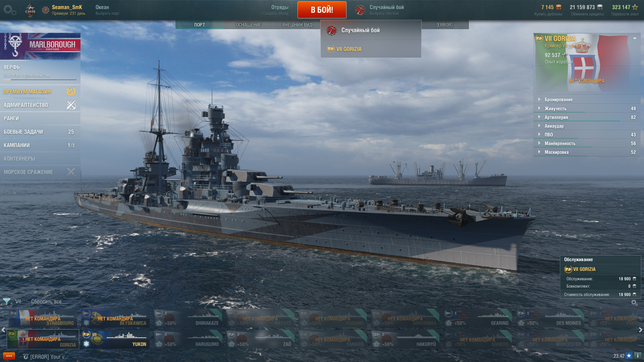Open game settings gear icon
The width and height of the screenshot is (644, 362).
click(10, 10)
